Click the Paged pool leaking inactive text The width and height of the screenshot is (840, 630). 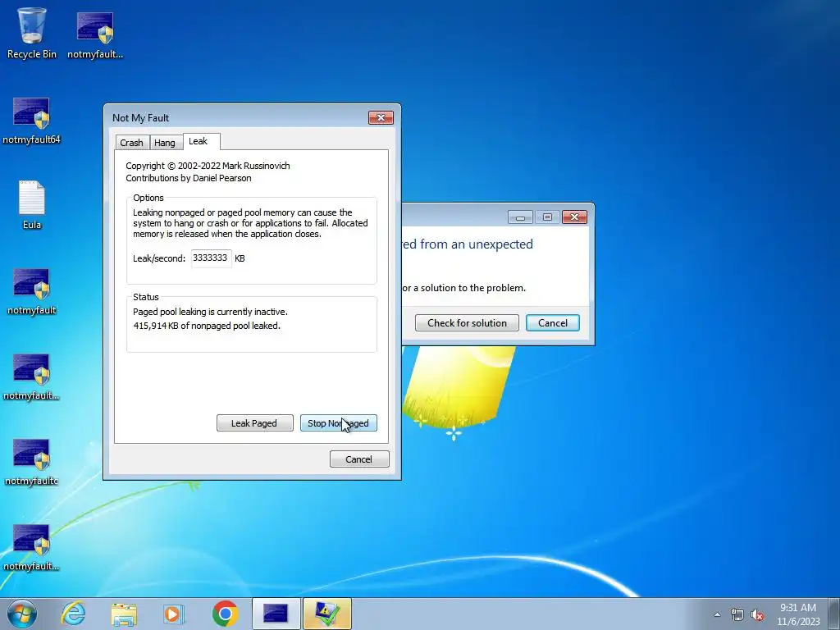pos(210,312)
